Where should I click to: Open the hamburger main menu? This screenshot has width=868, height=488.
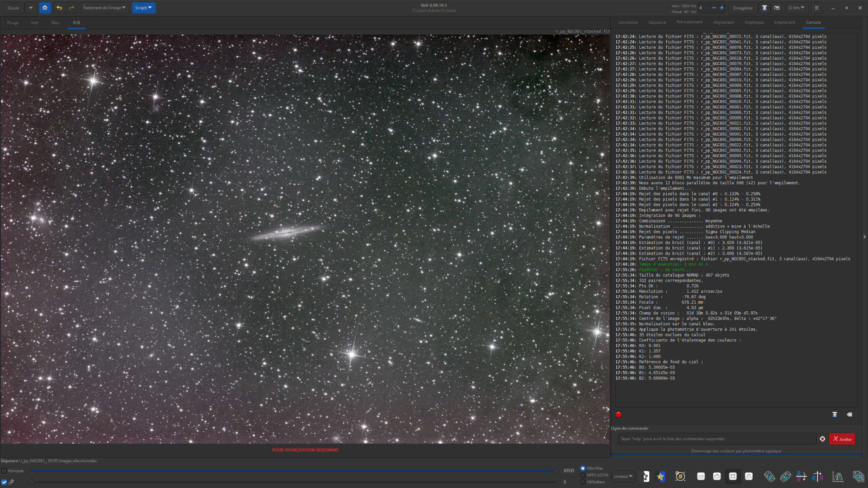[x=817, y=8]
